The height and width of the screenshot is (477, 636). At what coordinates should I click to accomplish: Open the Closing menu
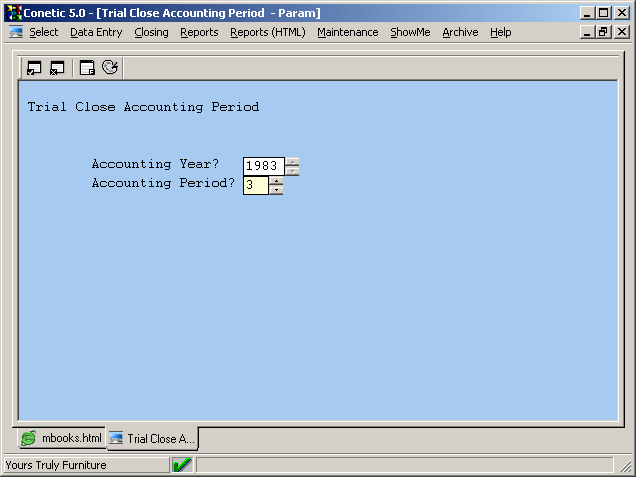[151, 32]
